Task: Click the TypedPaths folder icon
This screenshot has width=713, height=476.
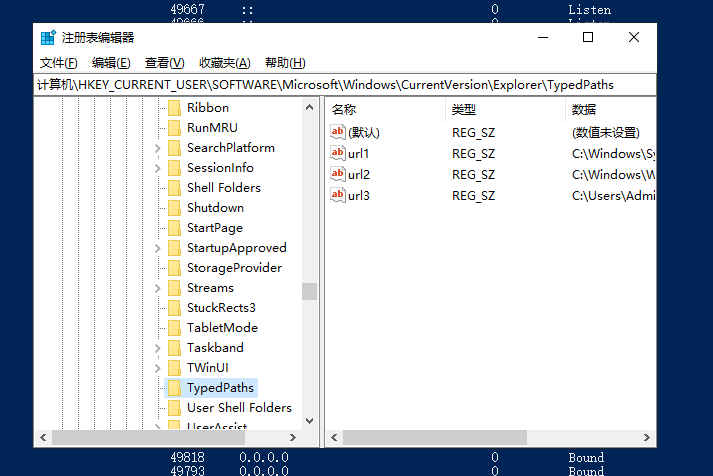Action: [x=175, y=388]
